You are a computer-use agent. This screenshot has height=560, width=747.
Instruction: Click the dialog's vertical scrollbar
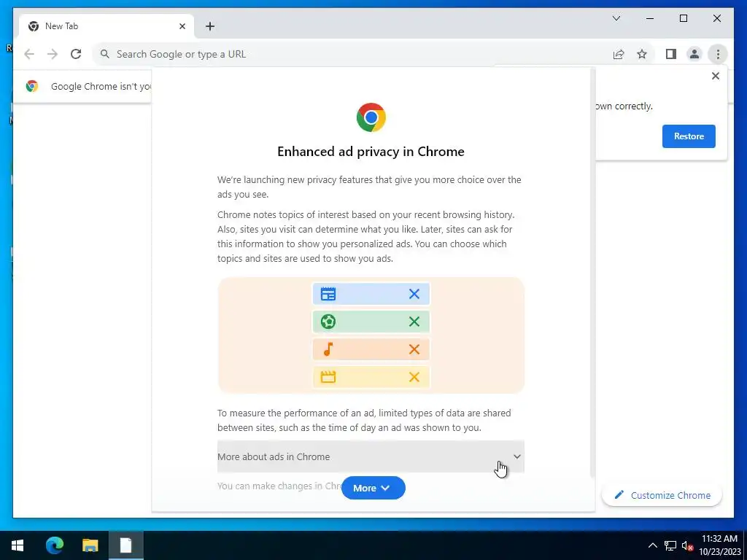tap(592, 271)
